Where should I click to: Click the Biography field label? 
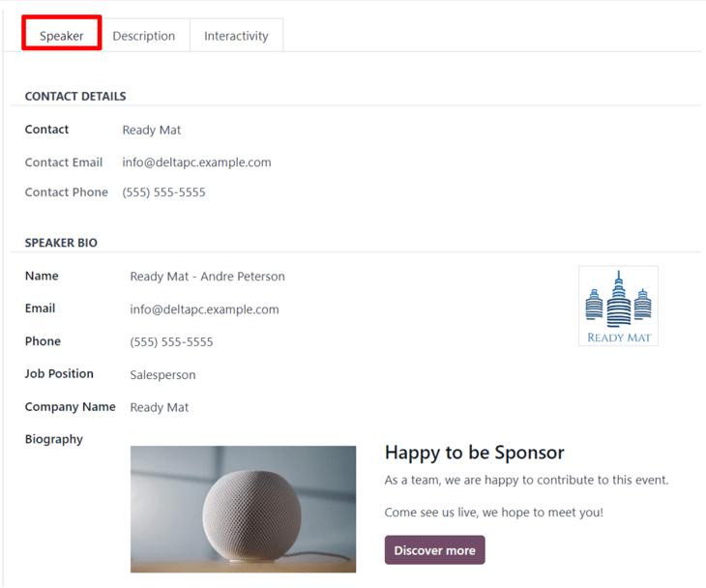coord(54,439)
